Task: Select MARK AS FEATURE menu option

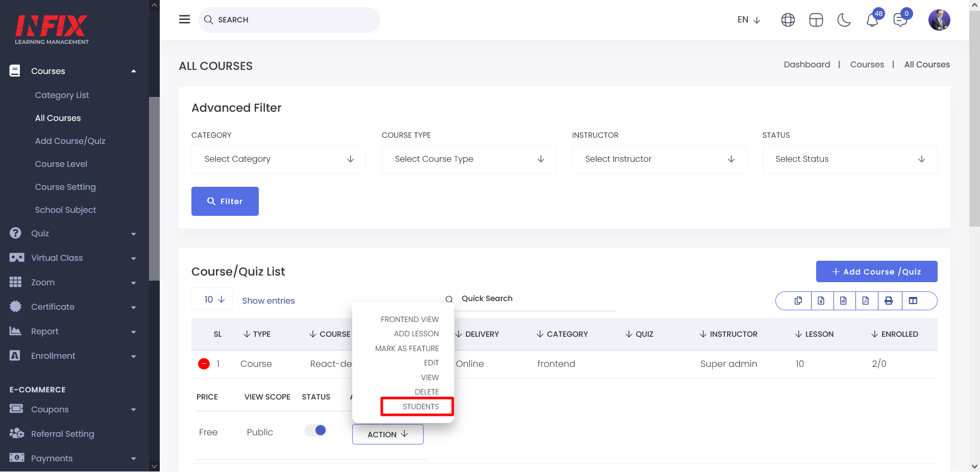Action: pyautogui.click(x=407, y=349)
